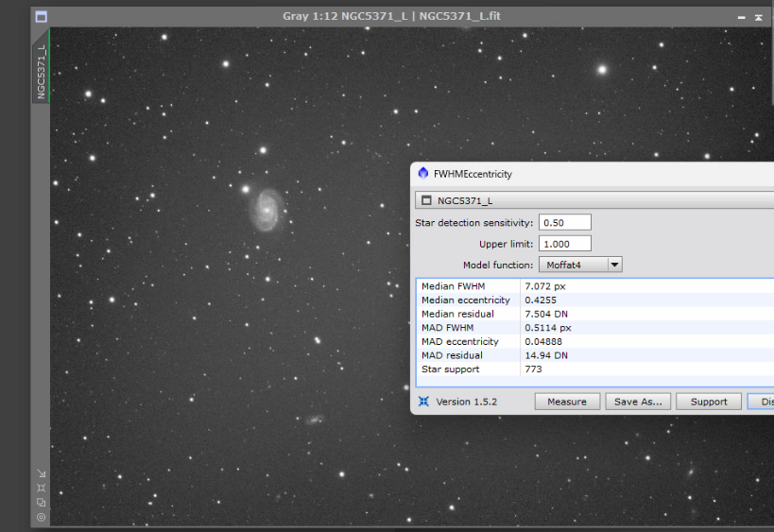The image size is (774, 532).
Task: Edit the Upper limit value field
Action: 565,243
